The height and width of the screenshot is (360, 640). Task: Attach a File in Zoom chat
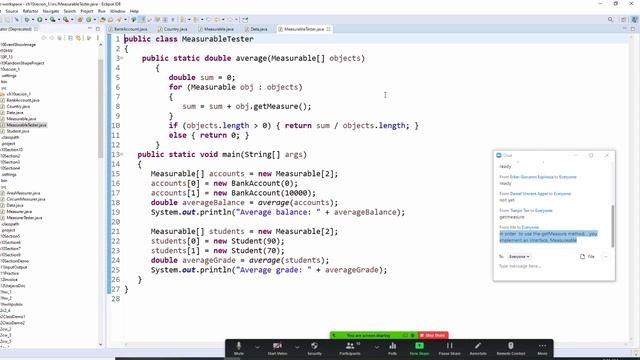[x=587, y=257]
